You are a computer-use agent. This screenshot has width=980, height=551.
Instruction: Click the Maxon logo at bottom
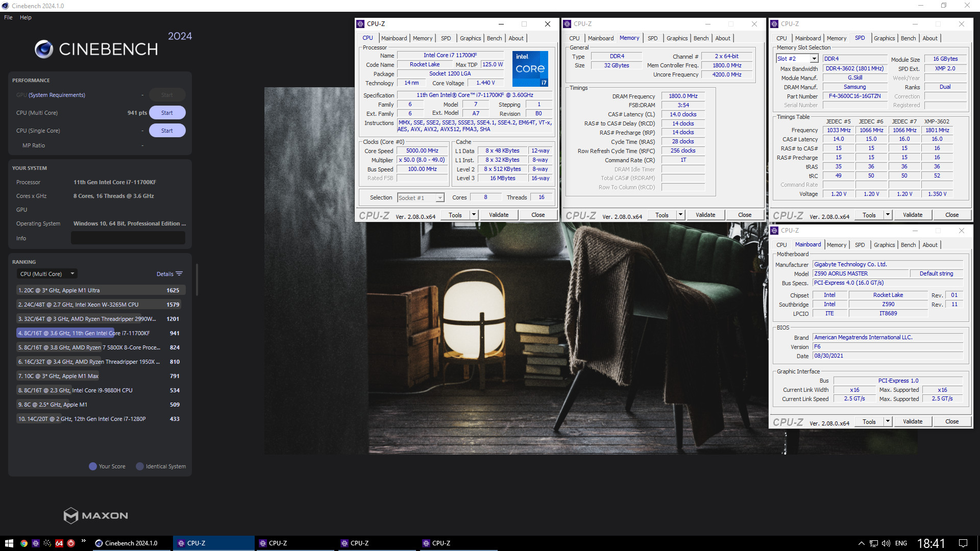tap(95, 515)
